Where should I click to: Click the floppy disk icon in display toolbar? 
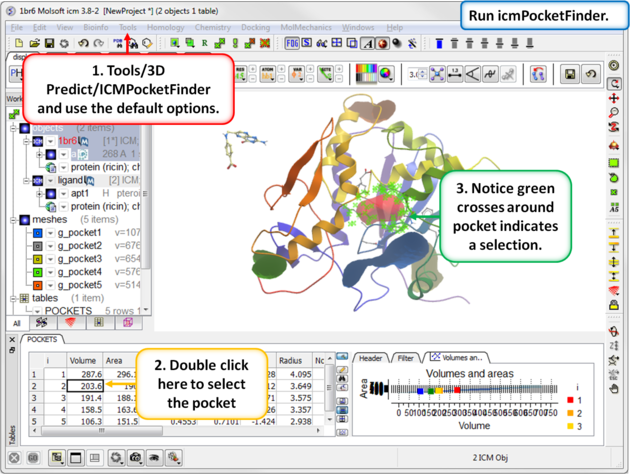coord(570,75)
